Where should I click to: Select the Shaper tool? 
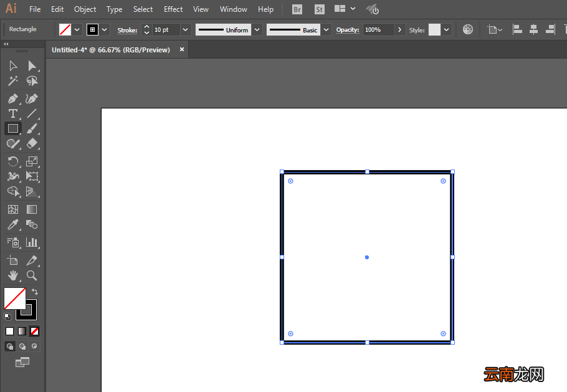pos(13,143)
